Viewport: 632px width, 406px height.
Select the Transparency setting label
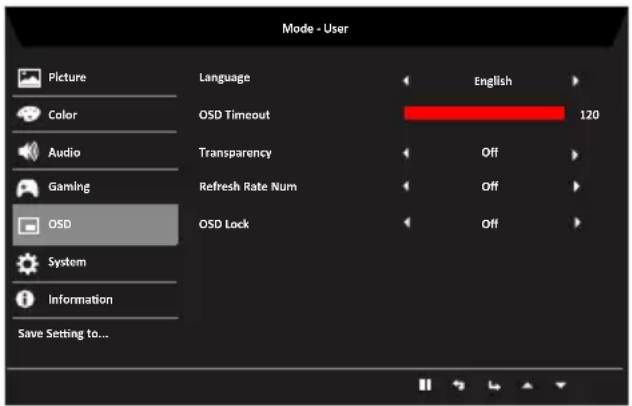click(x=235, y=153)
